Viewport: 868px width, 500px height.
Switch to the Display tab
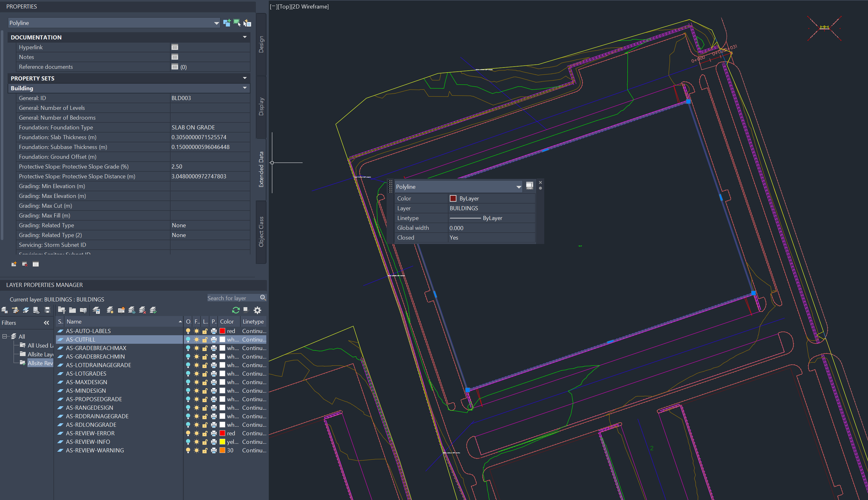[261, 107]
